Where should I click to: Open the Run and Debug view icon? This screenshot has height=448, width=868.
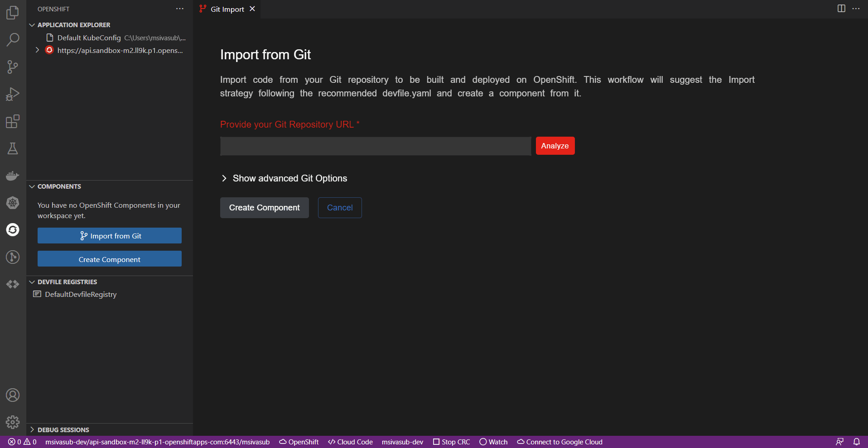(13, 94)
